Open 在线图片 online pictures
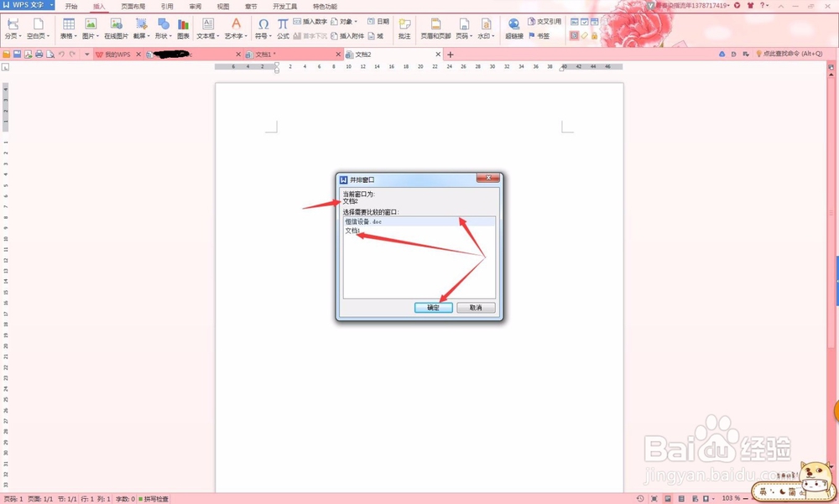 pos(116,29)
